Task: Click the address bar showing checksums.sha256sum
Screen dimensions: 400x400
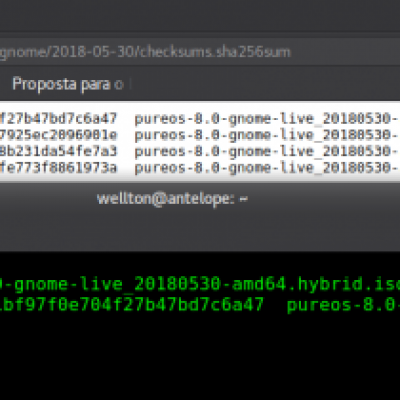Action: (x=200, y=52)
